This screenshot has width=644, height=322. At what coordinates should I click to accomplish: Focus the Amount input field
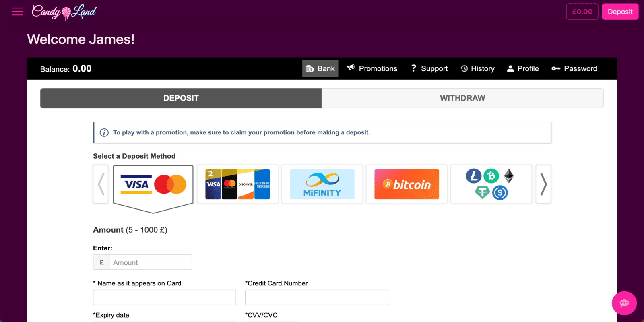tap(150, 262)
